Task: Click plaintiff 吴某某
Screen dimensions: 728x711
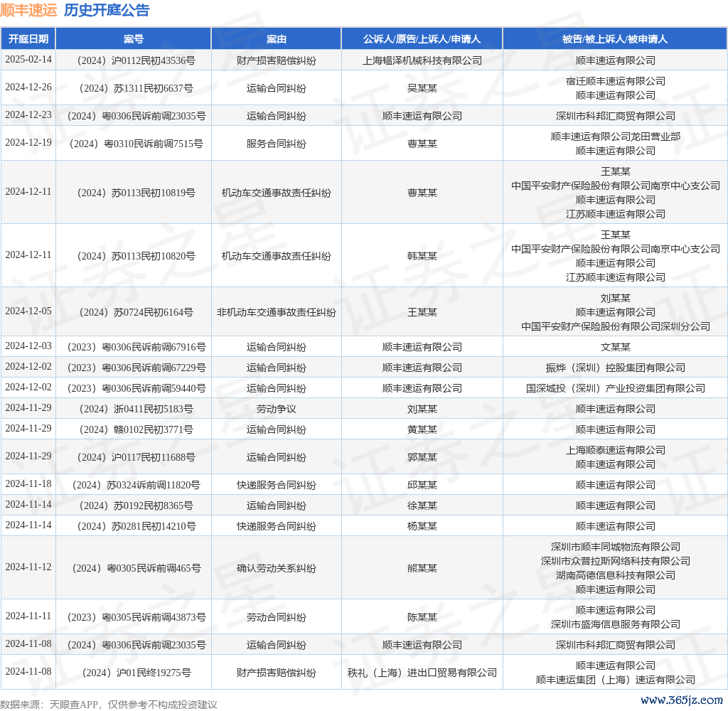Action: 422,88
